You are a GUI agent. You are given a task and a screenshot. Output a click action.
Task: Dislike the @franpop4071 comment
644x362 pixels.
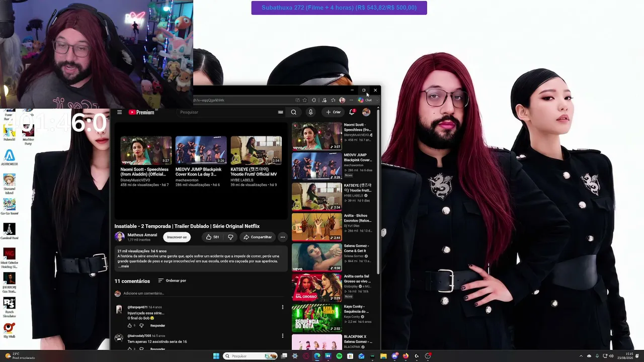141,325
